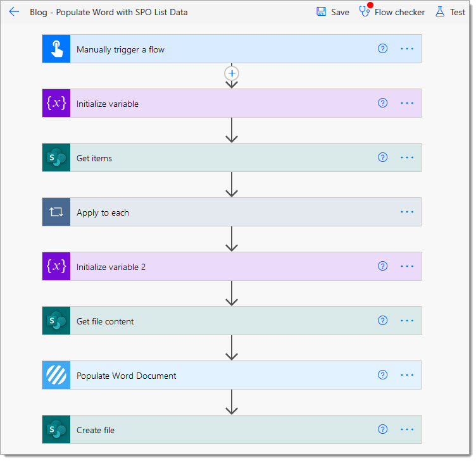Open the ellipsis menu for Get items
476x461 pixels.
(x=407, y=157)
